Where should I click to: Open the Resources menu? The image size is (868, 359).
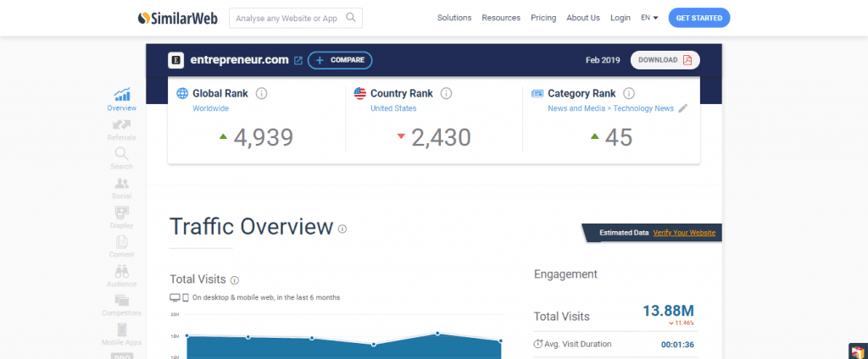coord(501,18)
